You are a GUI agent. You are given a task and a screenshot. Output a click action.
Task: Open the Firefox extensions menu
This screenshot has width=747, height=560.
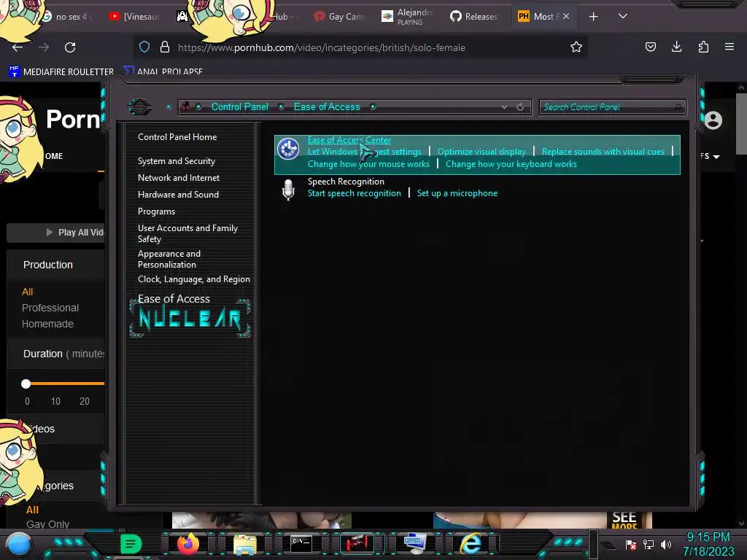click(703, 47)
